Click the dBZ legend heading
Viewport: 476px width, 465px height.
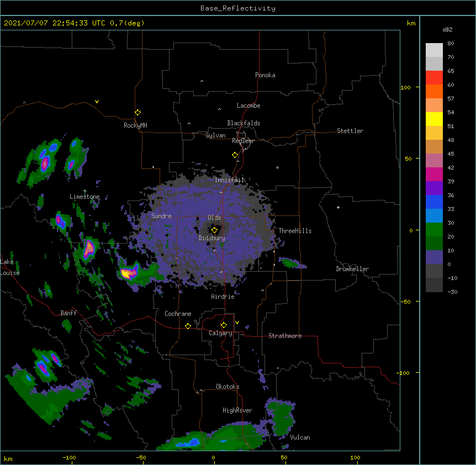click(x=447, y=29)
